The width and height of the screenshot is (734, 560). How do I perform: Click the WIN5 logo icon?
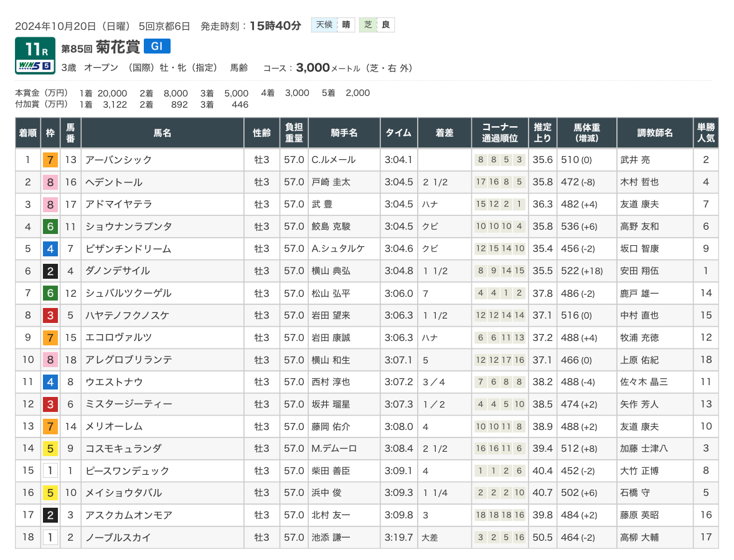[35, 65]
